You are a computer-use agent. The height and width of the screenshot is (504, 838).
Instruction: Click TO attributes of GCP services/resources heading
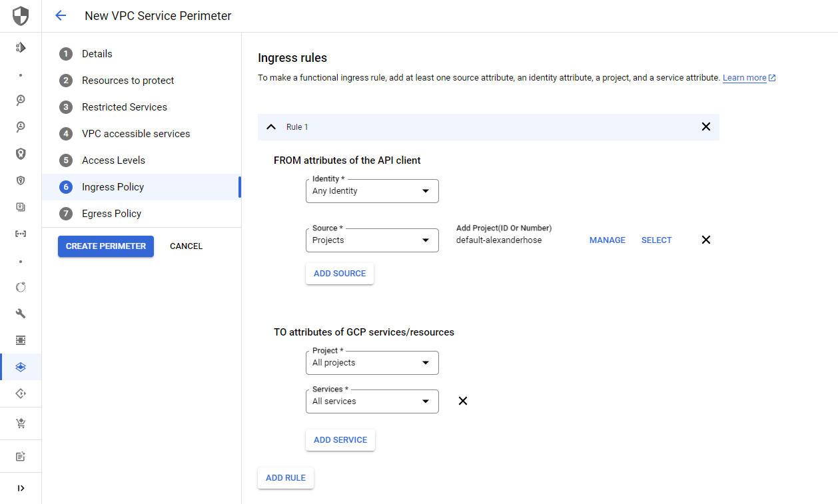pos(364,332)
